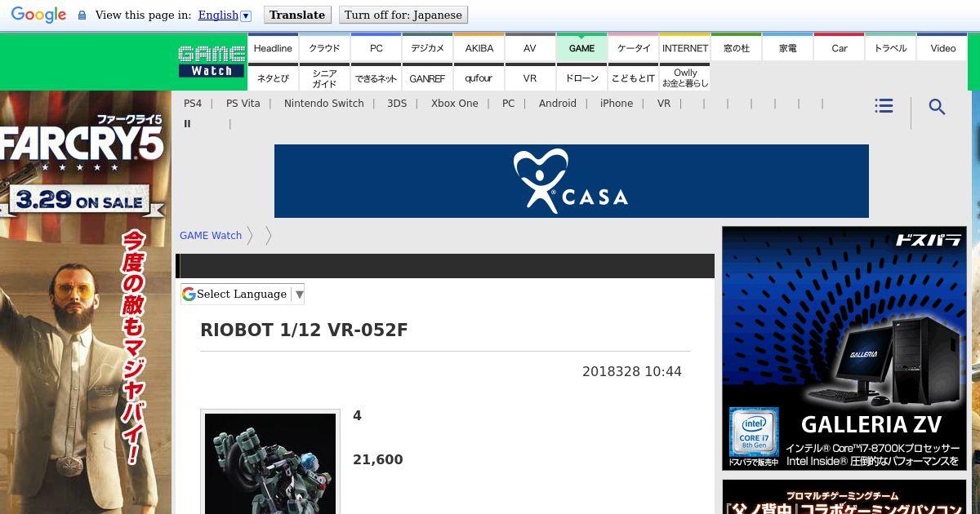The width and height of the screenshot is (980, 514).
Task: Go to the AKIBA tab
Action: coord(479,47)
